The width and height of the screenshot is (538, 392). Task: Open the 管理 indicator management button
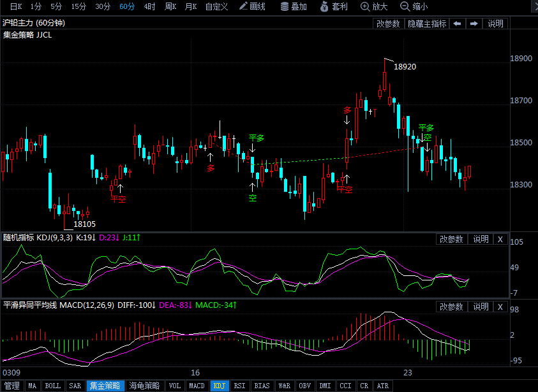pyautogui.click(x=11, y=386)
